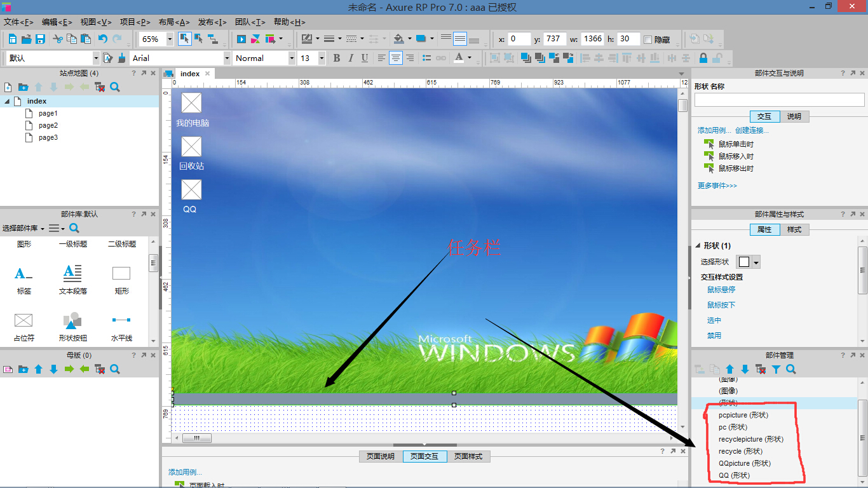Switch to the 样式 tab in properties panel

794,229
